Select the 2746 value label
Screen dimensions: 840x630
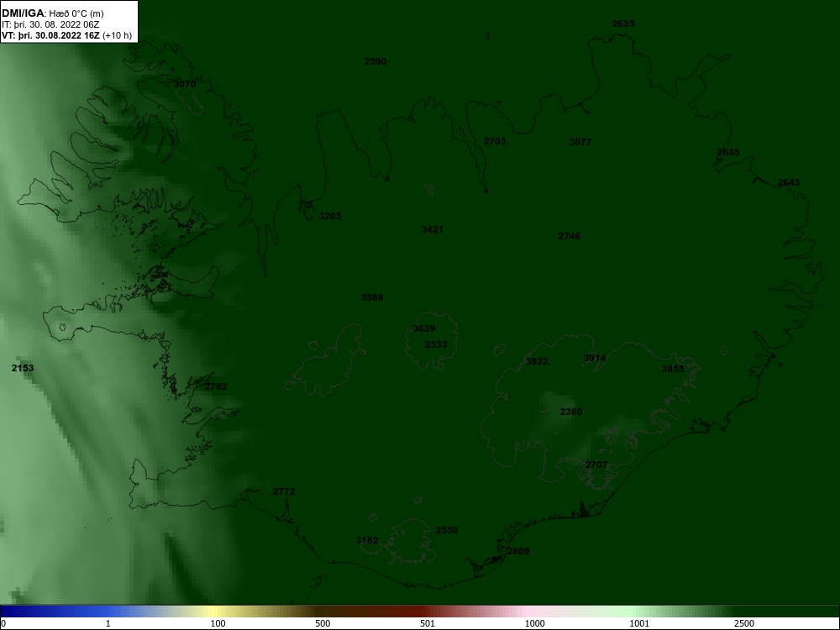[x=570, y=236]
